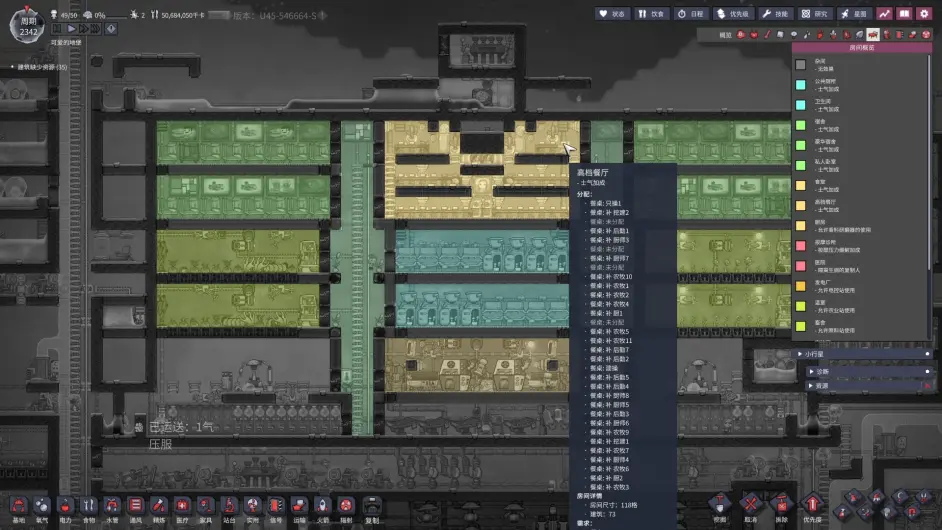The image size is (942, 530).
Task: Select the 电力 power build category
Action: point(65,507)
